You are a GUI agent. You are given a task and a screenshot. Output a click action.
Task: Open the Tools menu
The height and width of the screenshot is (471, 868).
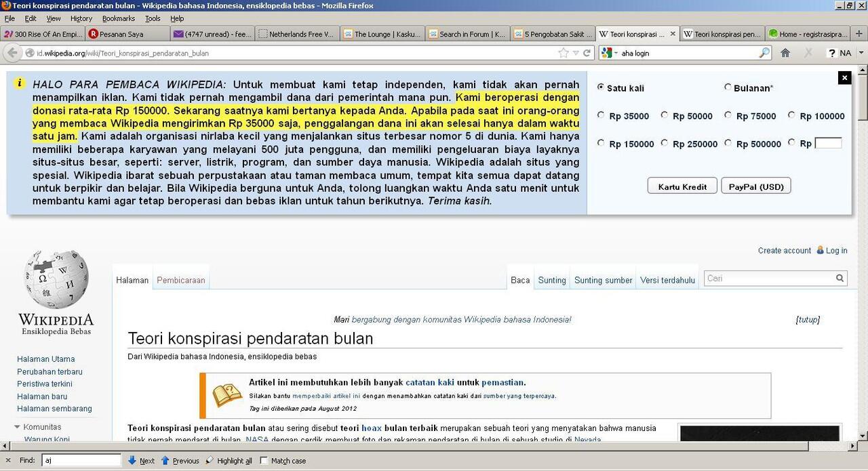(153, 18)
